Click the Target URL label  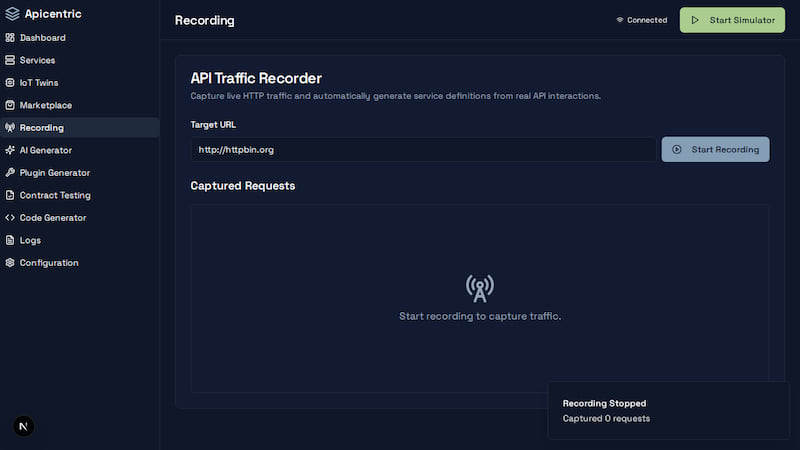(x=213, y=124)
